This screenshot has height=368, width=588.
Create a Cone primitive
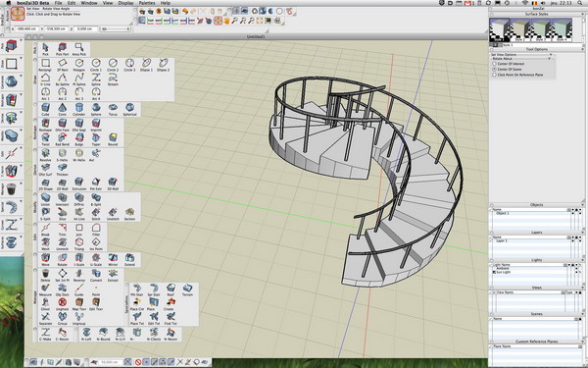pos(63,109)
